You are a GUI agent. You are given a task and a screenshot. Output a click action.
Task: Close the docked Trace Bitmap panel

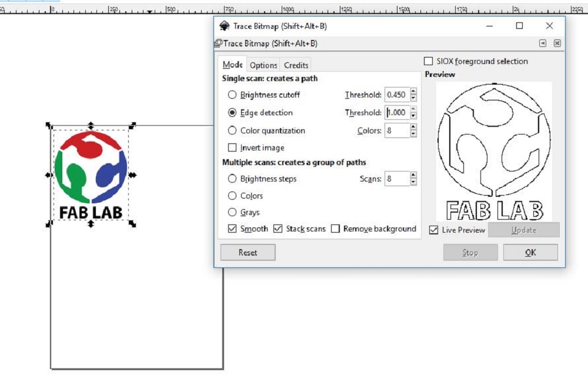point(557,43)
